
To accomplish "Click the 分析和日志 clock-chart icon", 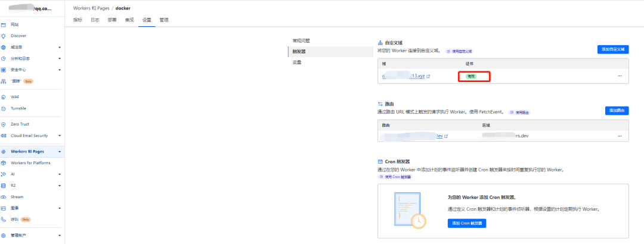I will 4,59.
